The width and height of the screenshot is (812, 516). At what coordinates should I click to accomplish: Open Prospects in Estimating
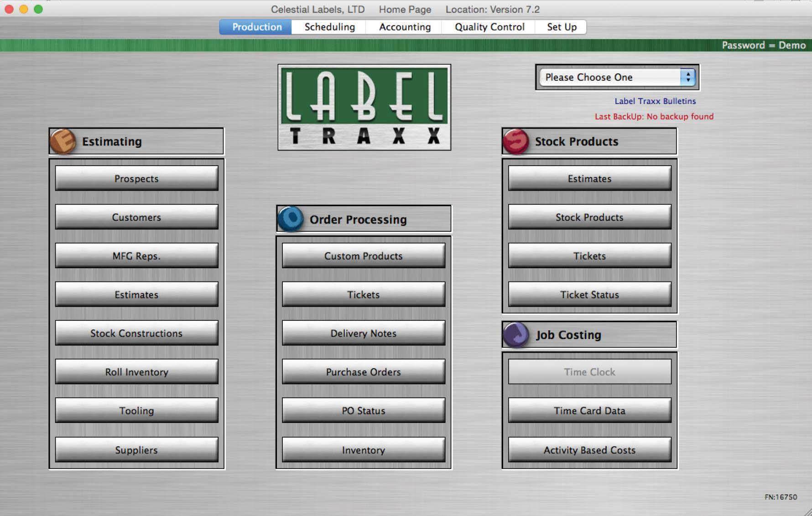(136, 178)
